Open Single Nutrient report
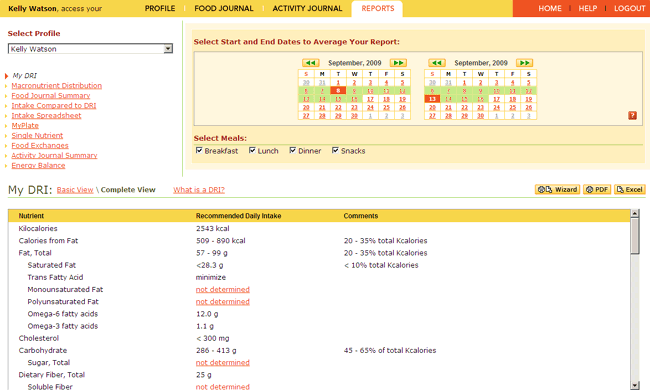The image size is (650, 390). point(37,135)
